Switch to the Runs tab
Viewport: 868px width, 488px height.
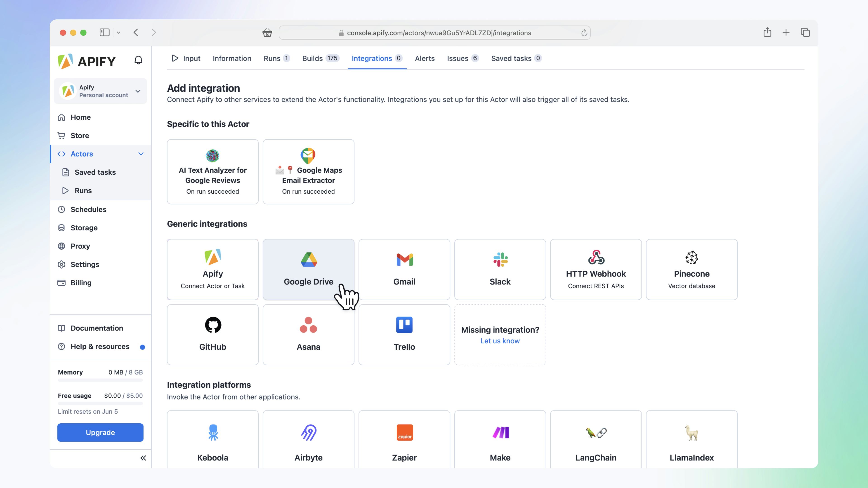[272, 58]
